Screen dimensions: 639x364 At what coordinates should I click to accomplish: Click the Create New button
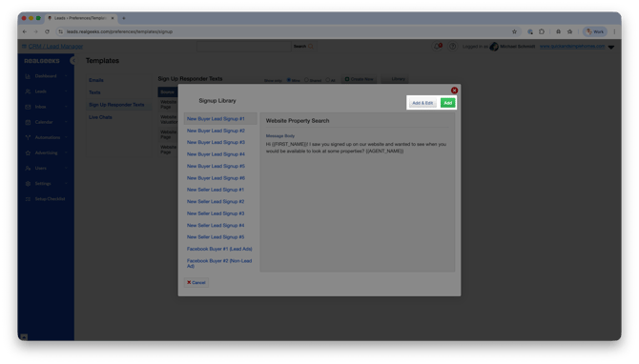pyautogui.click(x=359, y=79)
